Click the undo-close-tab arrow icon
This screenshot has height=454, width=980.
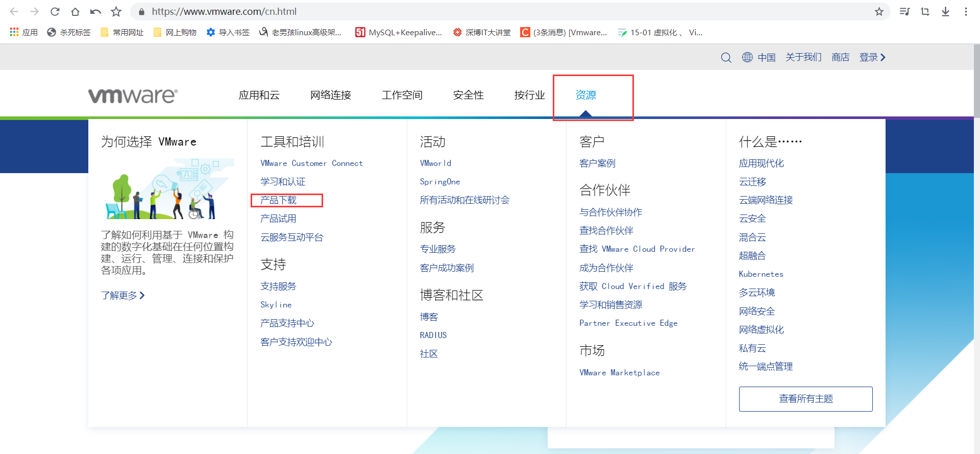coord(95,11)
